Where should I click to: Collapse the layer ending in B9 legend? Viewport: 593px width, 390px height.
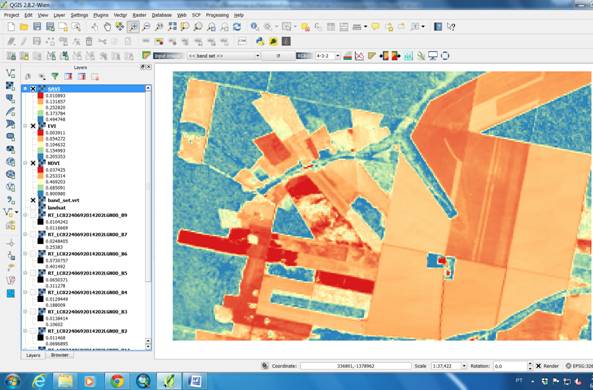pyautogui.click(x=25, y=215)
